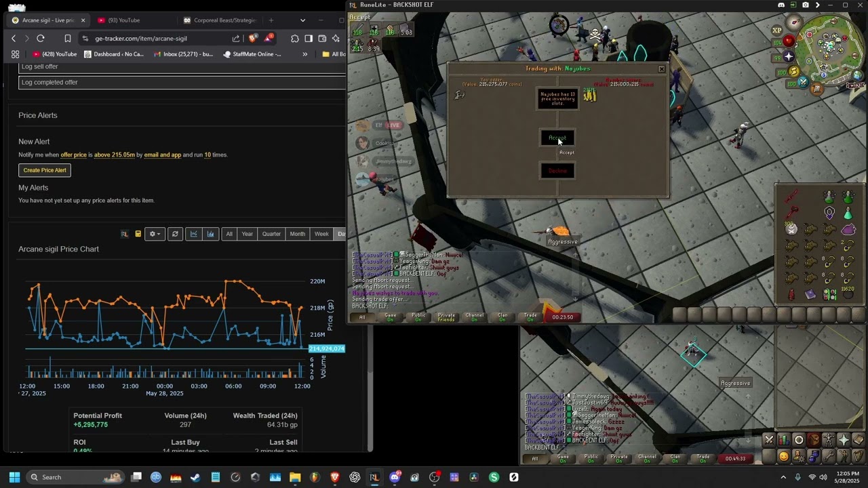
Task: Open the Steam icon in the taskbar
Action: click(x=195, y=477)
